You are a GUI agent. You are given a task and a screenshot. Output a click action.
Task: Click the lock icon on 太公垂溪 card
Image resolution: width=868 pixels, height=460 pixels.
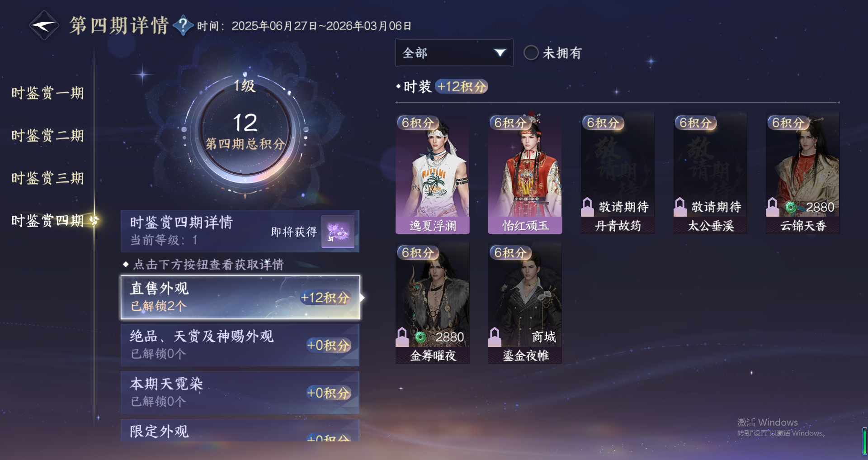pos(680,207)
